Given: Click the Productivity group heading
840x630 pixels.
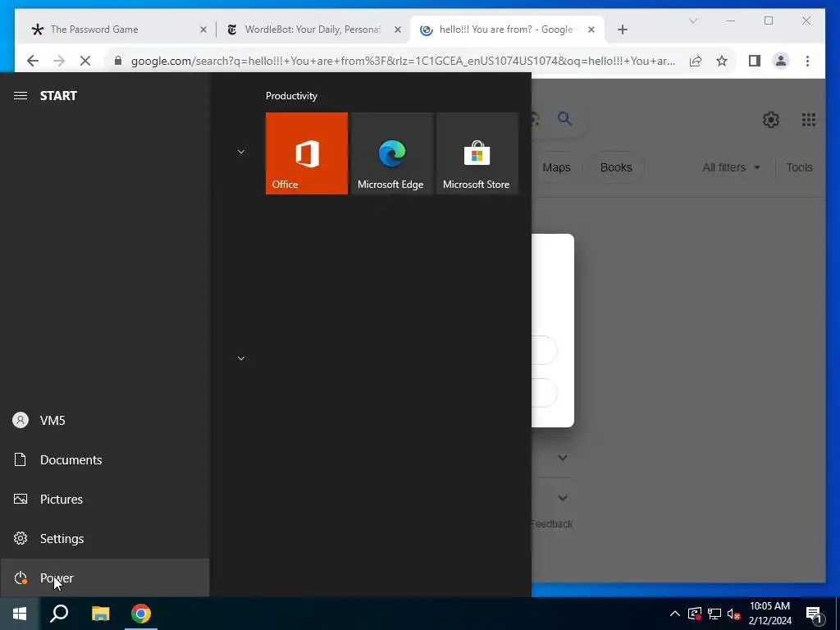Looking at the screenshot, I should click(x=291, y=96).
